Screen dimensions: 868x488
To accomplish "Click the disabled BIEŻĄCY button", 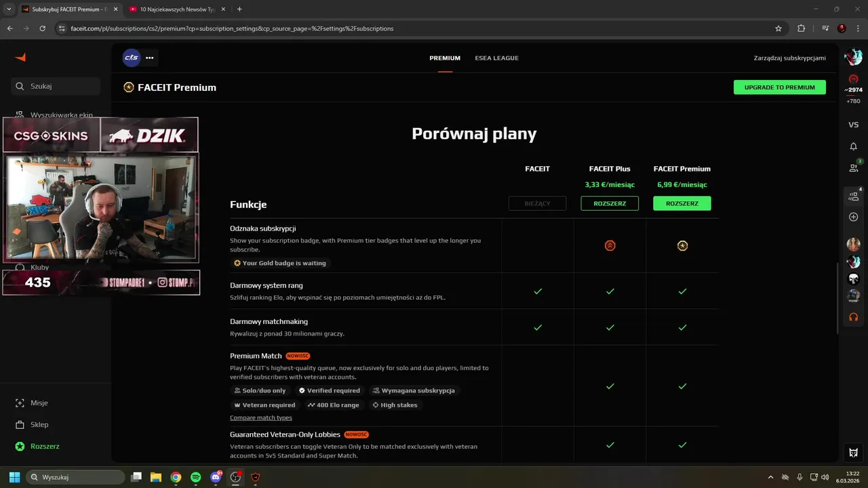I will click(537, 203).
